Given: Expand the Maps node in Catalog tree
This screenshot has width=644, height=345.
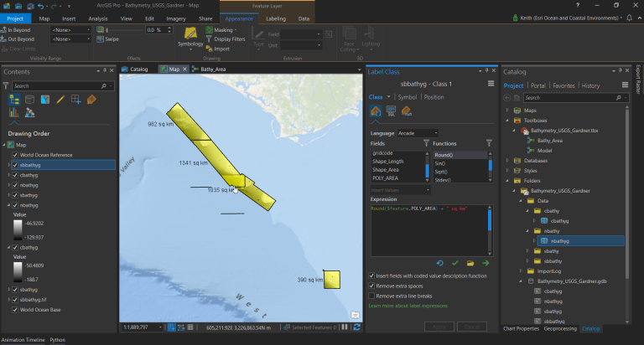Looking at the screenshot, I should (x=507, y=111).
